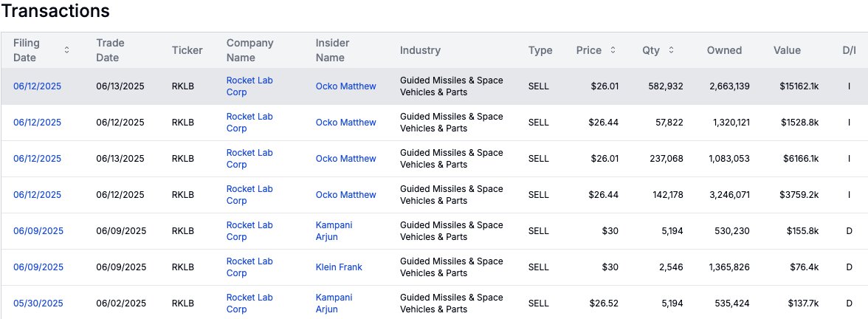This screenshot has width=868, height=319.
Task: Click the Insider Name column header
Action: pyautogui.click(x=332, y=50)
